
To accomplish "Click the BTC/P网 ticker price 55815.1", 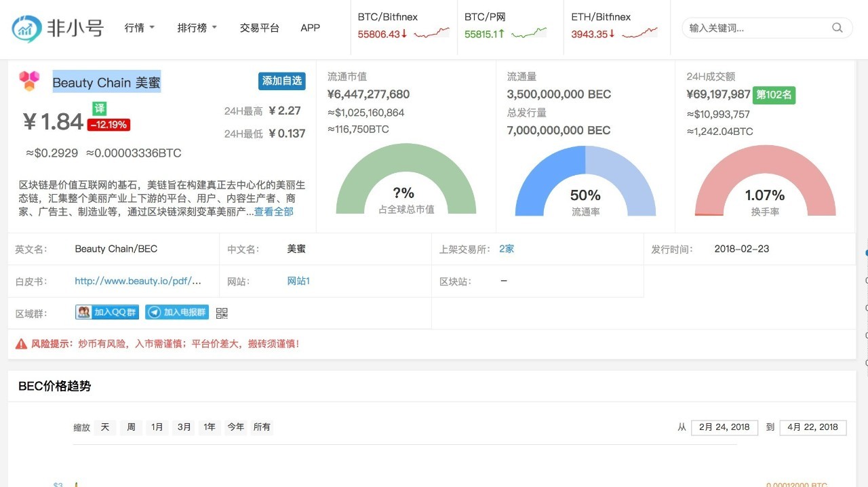I will 484,34.
